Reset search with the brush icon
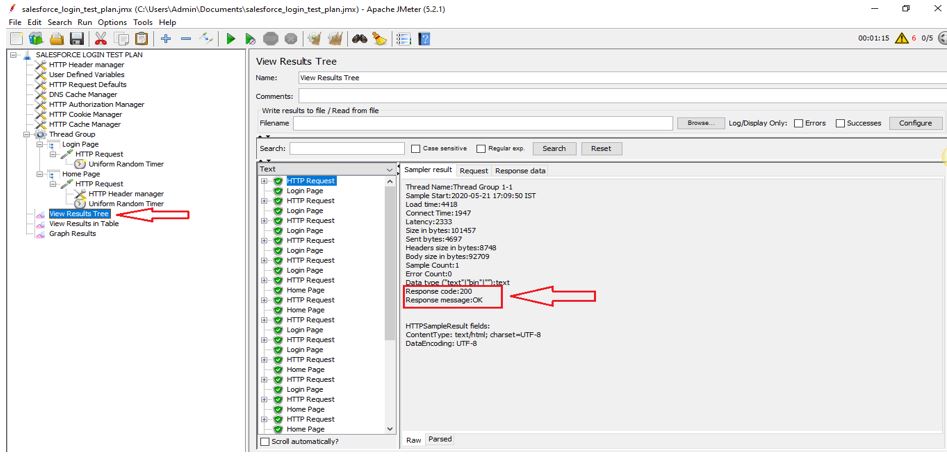947x456 pixels. point(379,39)
